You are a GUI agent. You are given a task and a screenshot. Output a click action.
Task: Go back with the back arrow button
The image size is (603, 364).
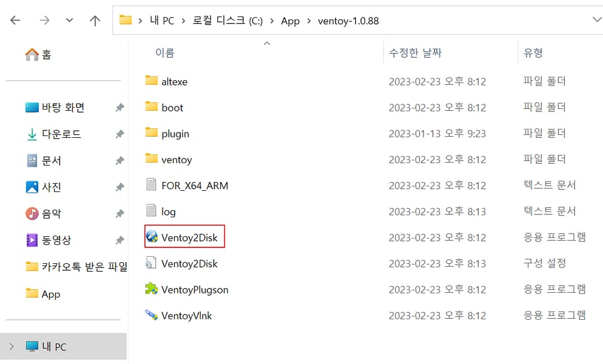tap(16, 21)
